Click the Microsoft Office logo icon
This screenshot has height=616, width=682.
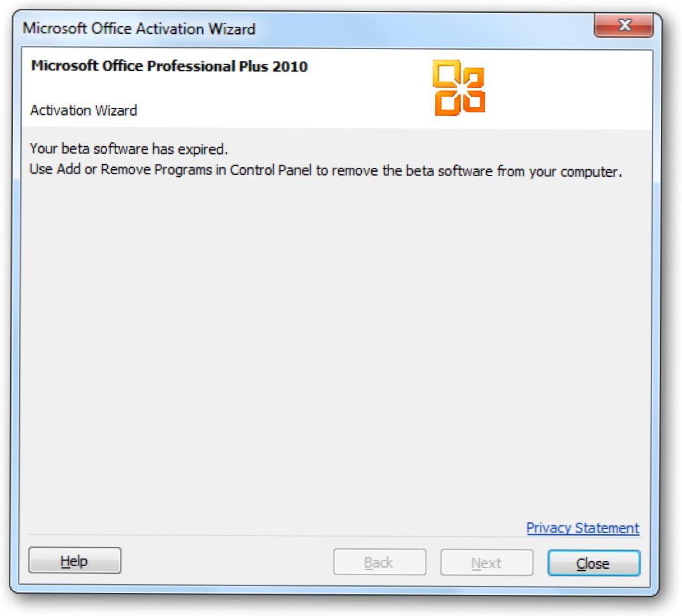pos(459,88)
